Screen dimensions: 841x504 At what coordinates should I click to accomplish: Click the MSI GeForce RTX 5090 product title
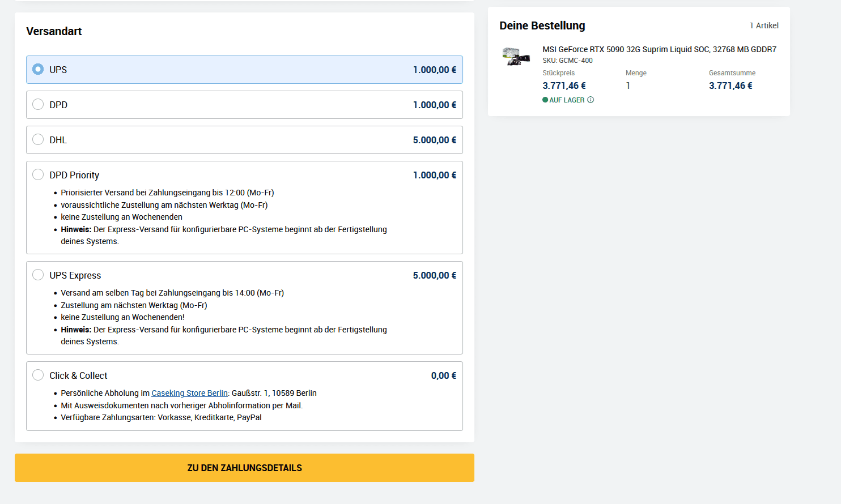pyautogui.click(x=659, y=49)
